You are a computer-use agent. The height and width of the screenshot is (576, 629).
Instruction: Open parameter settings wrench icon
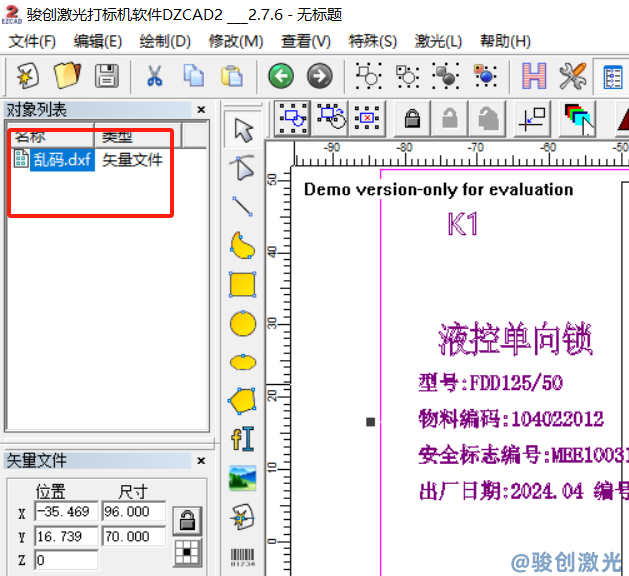[x=573, y=75]
